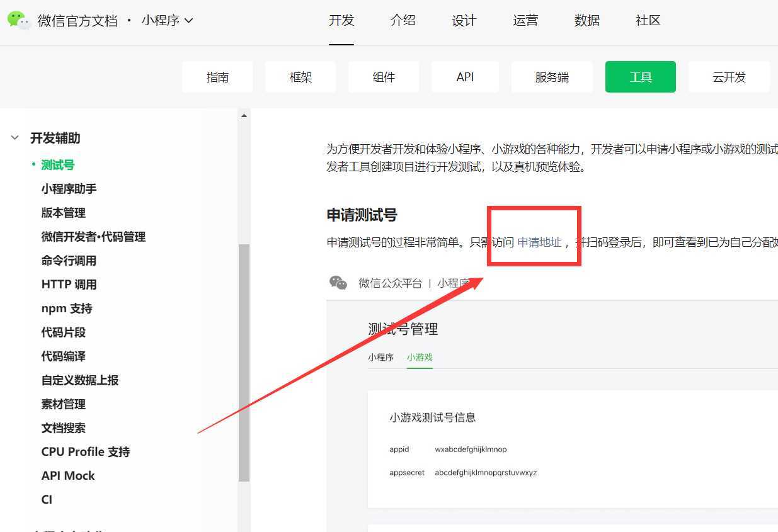Open the 云开发 category button
778x532 pixels.
729,77
